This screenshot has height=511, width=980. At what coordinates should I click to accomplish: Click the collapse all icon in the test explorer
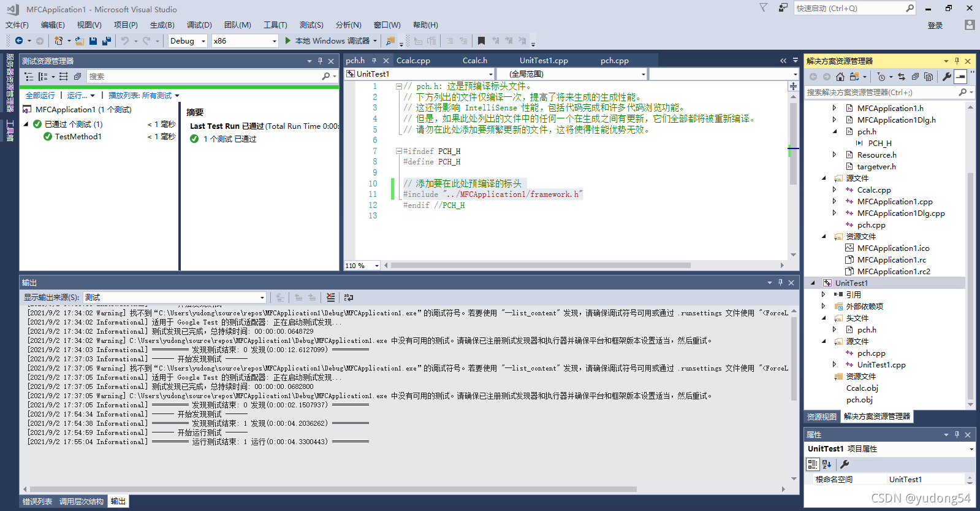[x=77, y=77]
